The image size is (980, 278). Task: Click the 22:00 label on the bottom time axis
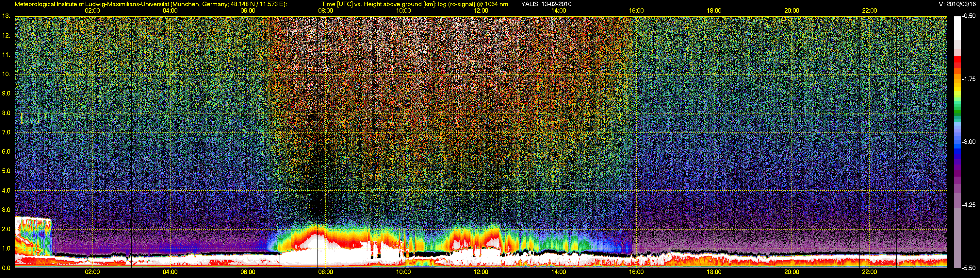point(869,272)
